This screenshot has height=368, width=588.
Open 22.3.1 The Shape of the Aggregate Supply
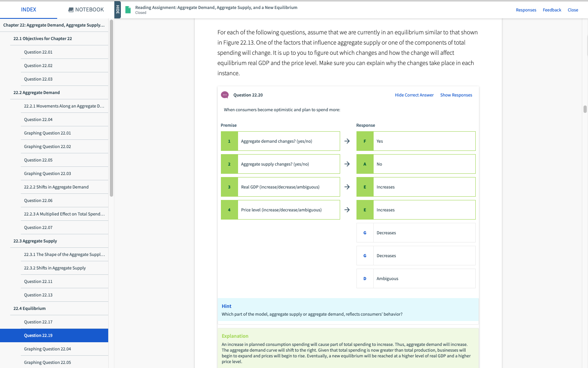click(x=65, y=254)
